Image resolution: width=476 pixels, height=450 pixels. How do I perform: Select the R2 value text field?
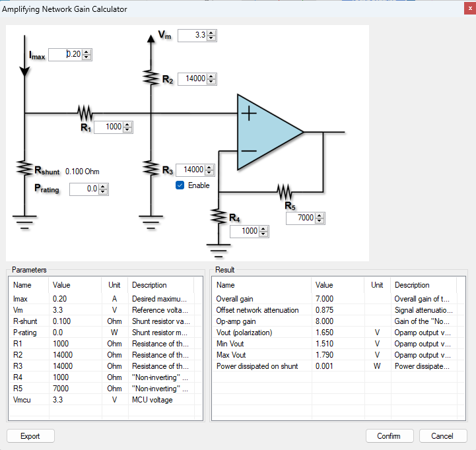point(191,79)
